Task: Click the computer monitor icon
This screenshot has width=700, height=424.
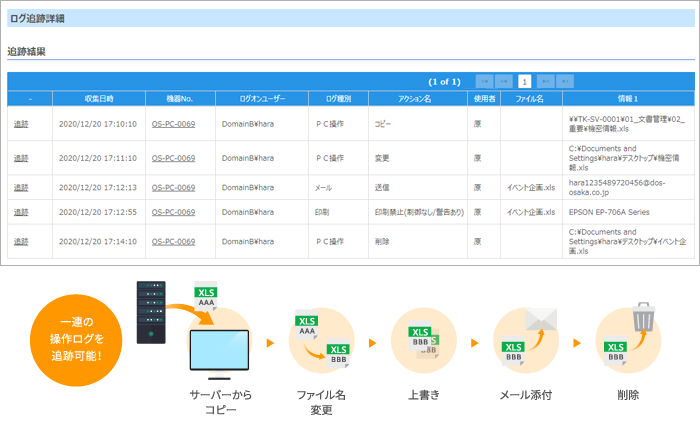Action: (219, 355)
